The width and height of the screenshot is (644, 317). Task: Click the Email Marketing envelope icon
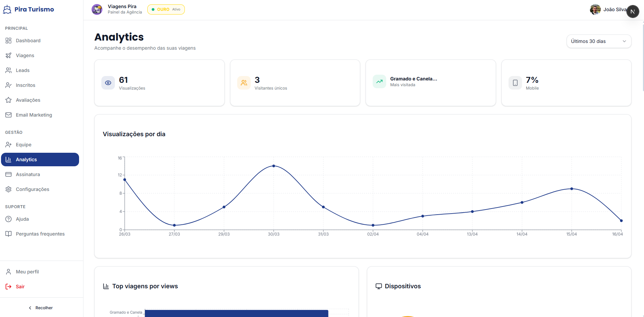point(8,115)
